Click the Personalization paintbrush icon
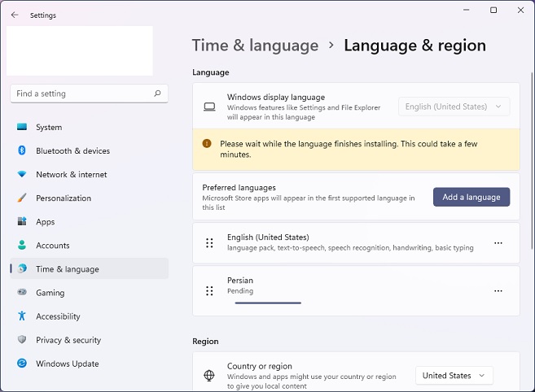The width and height of the screenshot is (535, 392). click(22, 198)
